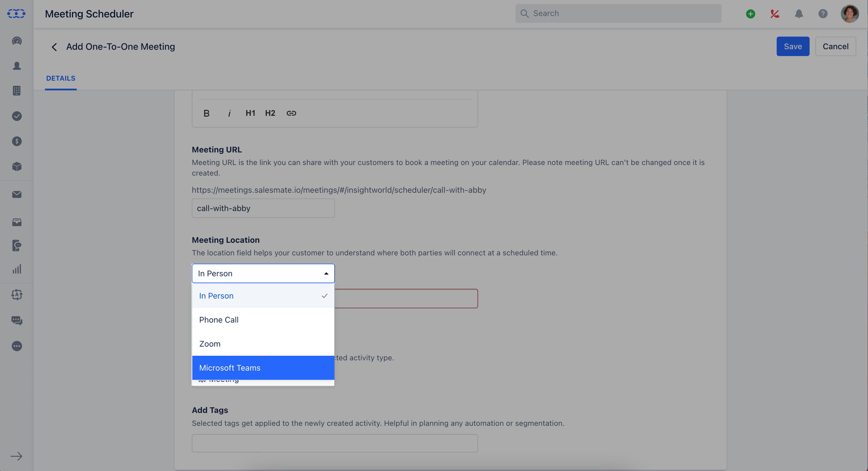Open the reports bar chart icon
The height and width of the screenshot is (471, 868).
tap(17, 269)
